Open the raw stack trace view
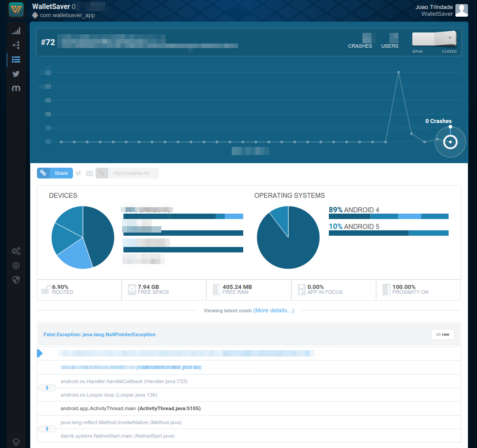The image size is (477, 448). tap(443, 334)
